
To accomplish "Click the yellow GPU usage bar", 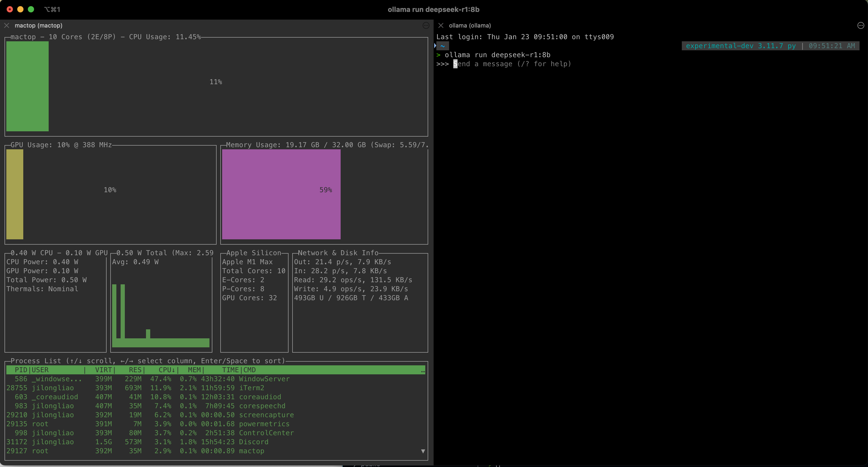I will [x=15, y=194].
